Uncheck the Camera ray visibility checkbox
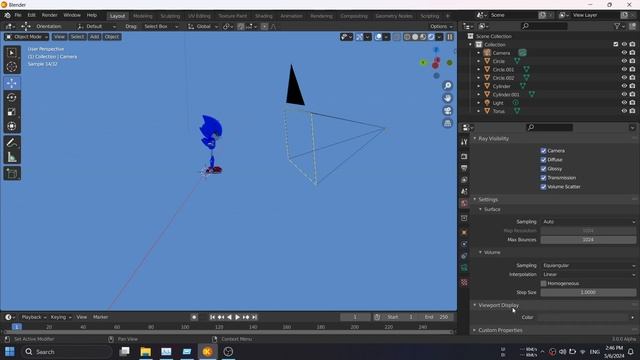This screenshot has height=360, width=640. point(543,151)
